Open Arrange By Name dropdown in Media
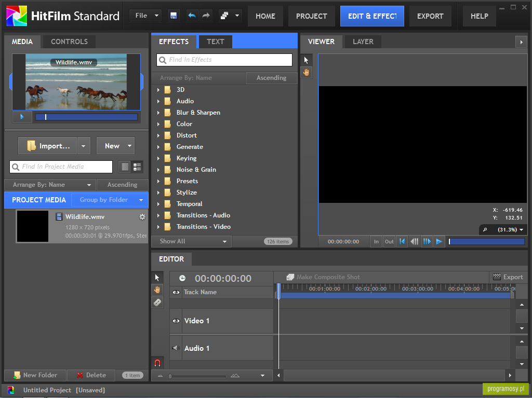 point(50,185)
